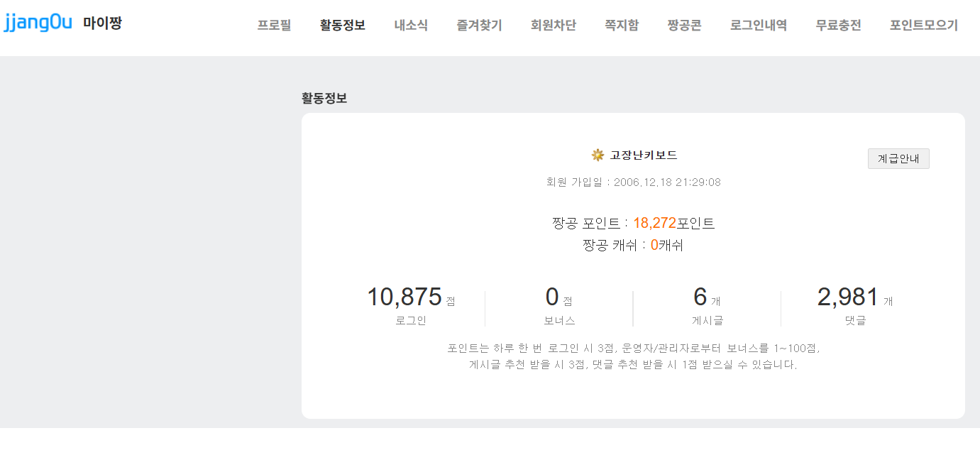Image resolution: width=980 pixels, height=460 pixels.
Task: Click the 10,875 로그인 points count
Action: [404, 297]
